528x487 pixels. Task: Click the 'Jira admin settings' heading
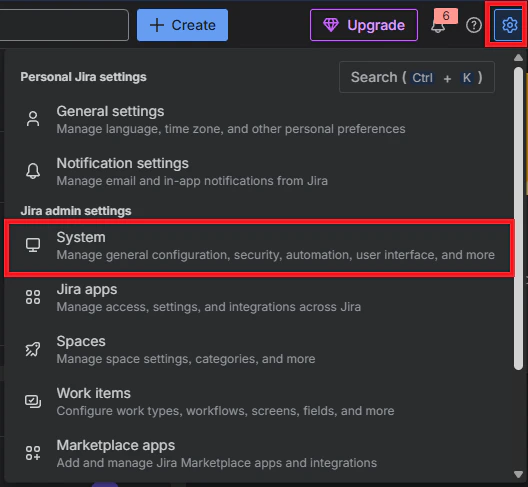tap(76, 211)
